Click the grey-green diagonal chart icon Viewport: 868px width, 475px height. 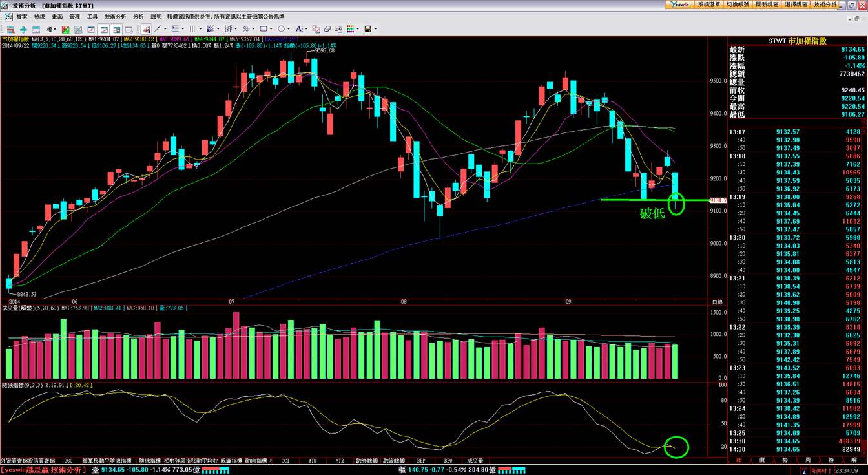coord(78,29)
